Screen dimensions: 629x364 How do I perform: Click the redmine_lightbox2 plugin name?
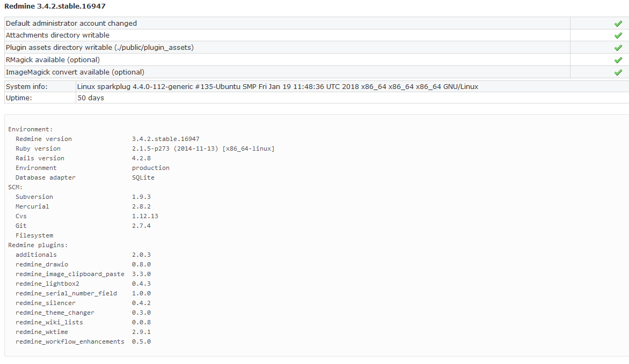pos(47,284)
